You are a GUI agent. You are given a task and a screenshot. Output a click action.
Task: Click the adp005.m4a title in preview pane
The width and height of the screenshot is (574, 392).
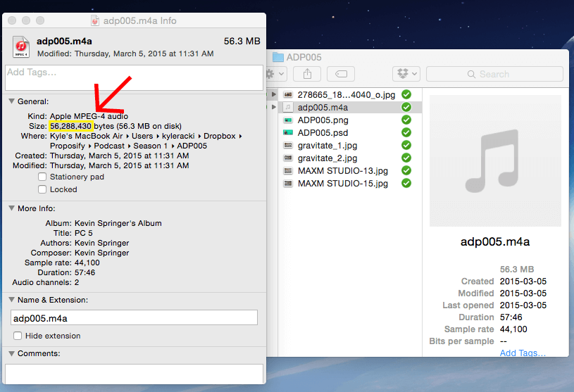[x=495, y=241]
